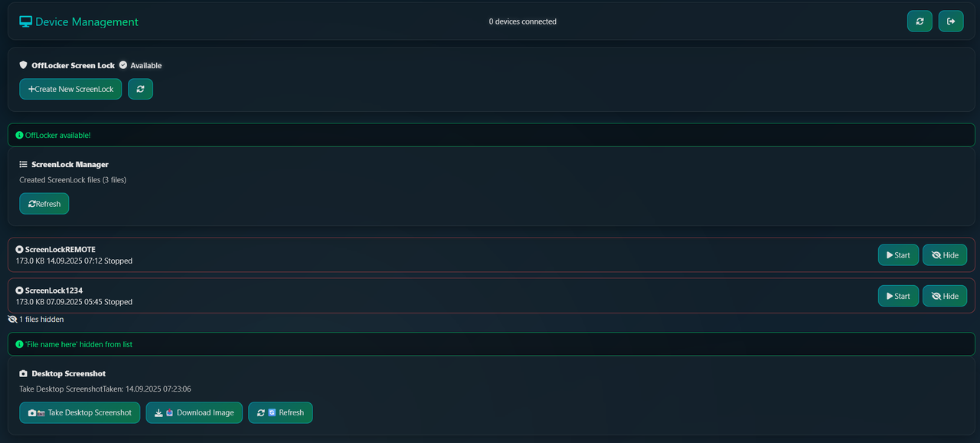Click the list icon beside ScreenLock Manager
The height and width of the screenshot is (443, 980).
click(x=23, y=164)
